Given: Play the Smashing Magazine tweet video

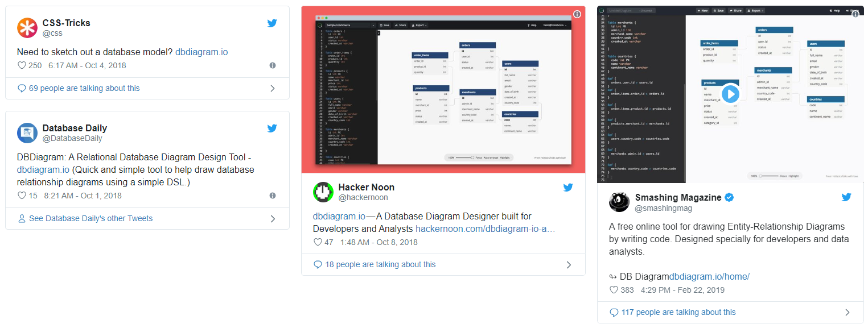Looking at the screenshot, I should click(x=730, y=94).
